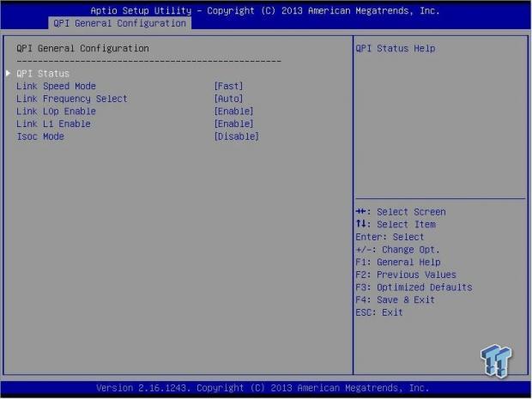Click the F1: General Help hint

398,263
